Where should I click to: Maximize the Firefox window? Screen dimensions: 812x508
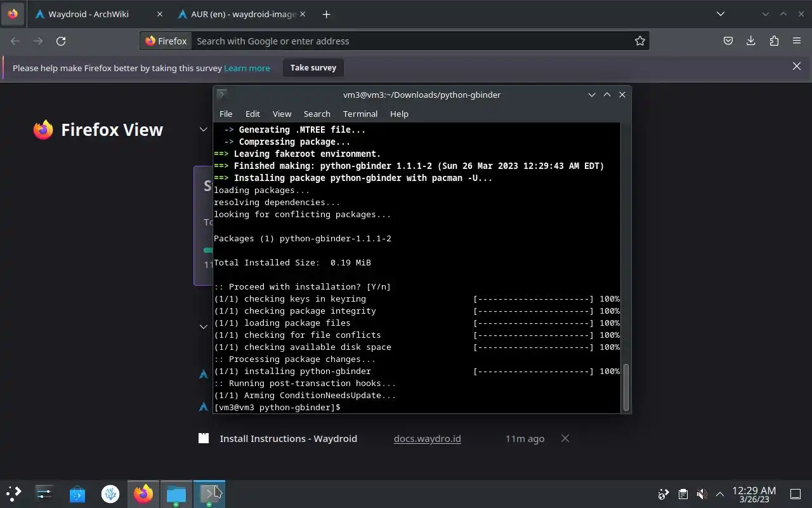(783, 14)
